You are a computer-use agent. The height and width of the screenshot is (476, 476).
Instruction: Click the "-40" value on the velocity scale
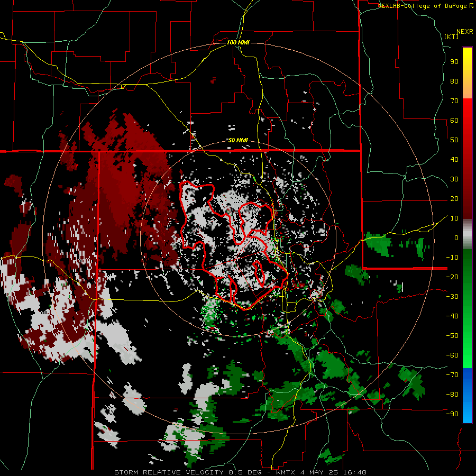click(x=452, y=316)
